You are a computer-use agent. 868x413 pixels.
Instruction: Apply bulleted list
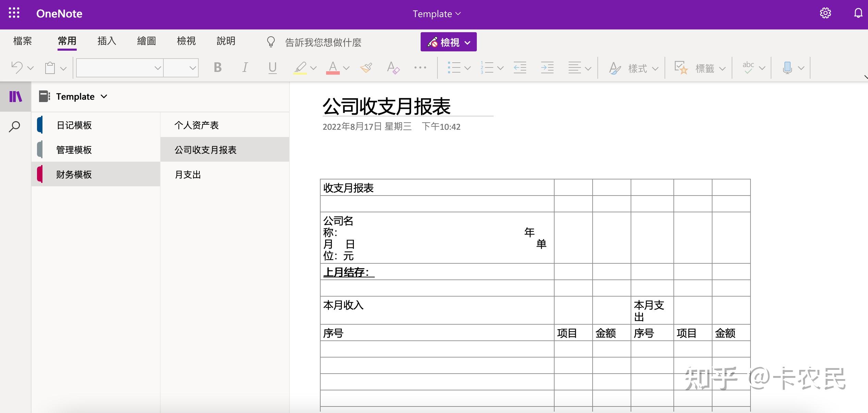454,67
